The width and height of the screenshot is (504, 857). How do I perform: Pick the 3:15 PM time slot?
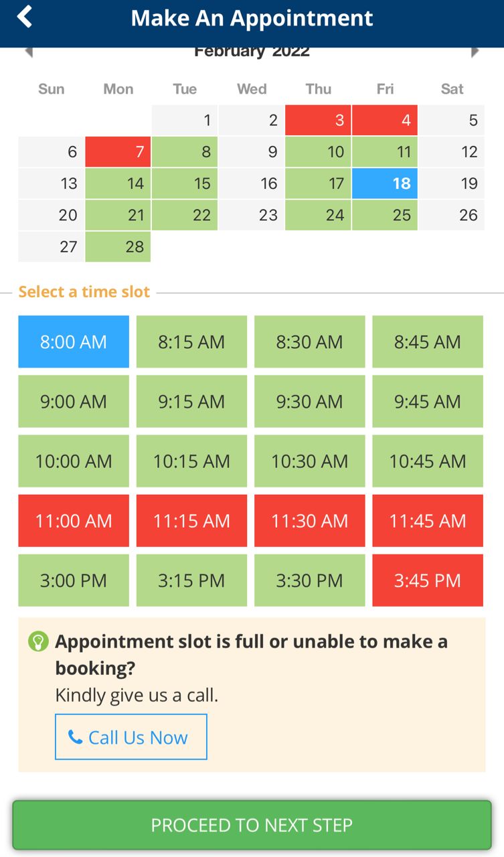pyautogui.click(x=191, y=580)
